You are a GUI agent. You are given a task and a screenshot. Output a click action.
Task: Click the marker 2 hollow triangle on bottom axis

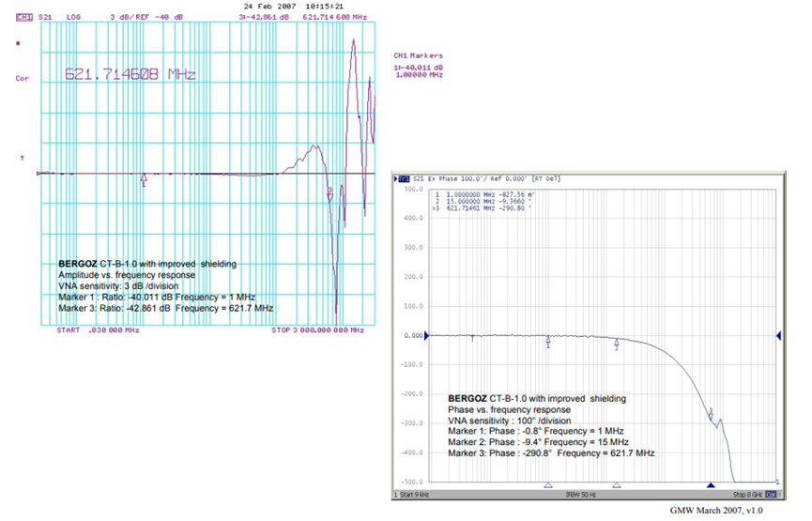[617, 485]
